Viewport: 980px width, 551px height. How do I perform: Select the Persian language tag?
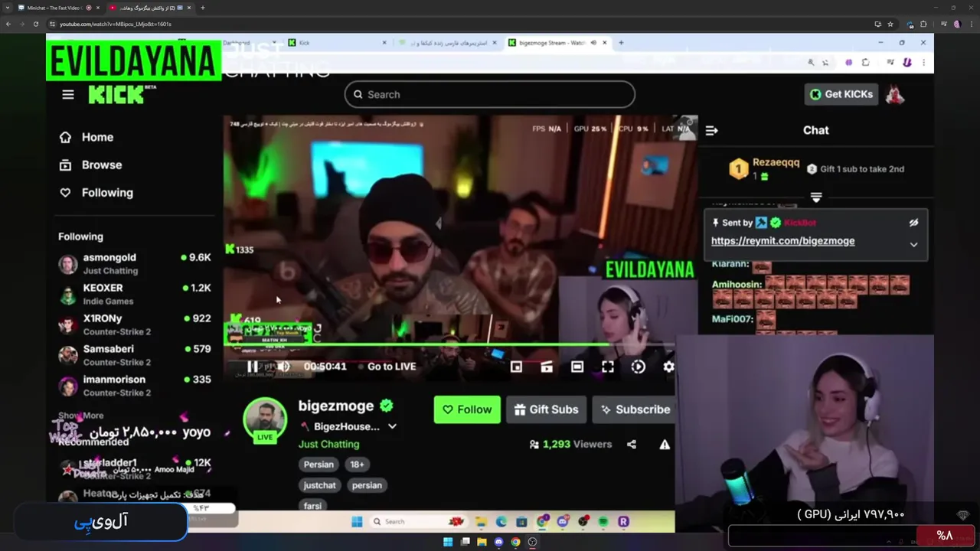[x=318, y=465]
